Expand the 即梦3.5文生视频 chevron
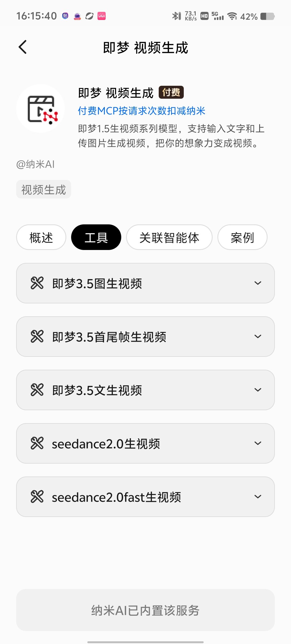 click(x=258, y=390)
